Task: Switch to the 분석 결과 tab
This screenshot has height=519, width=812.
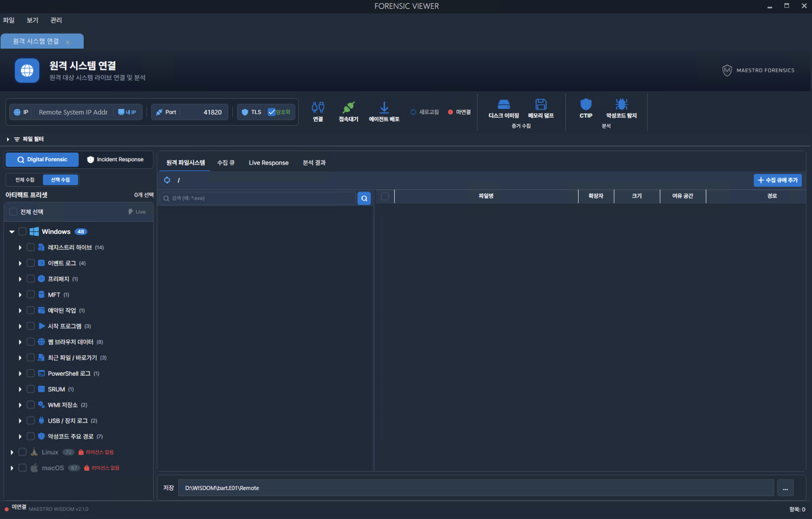Action: coord(314,163)
